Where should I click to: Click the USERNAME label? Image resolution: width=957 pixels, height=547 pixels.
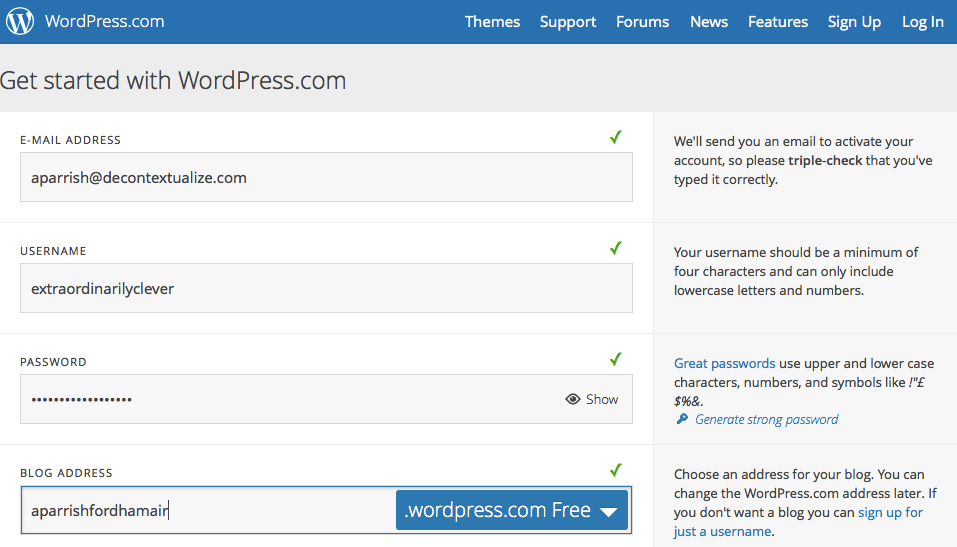click(53, 251)
